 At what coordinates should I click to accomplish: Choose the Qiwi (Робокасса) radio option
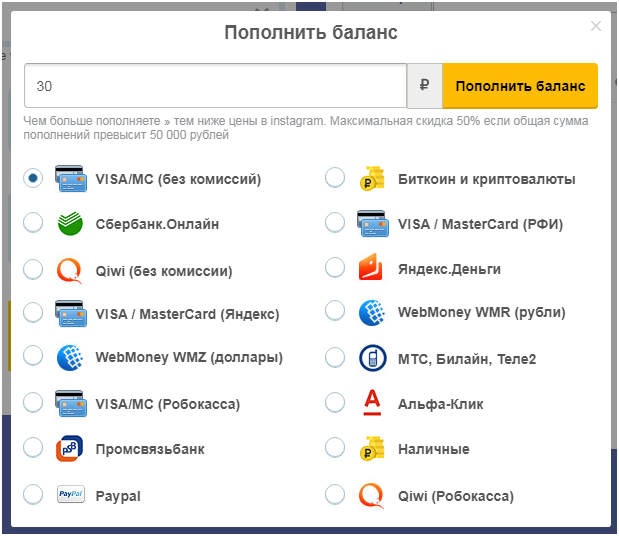(x=335, y=494)
